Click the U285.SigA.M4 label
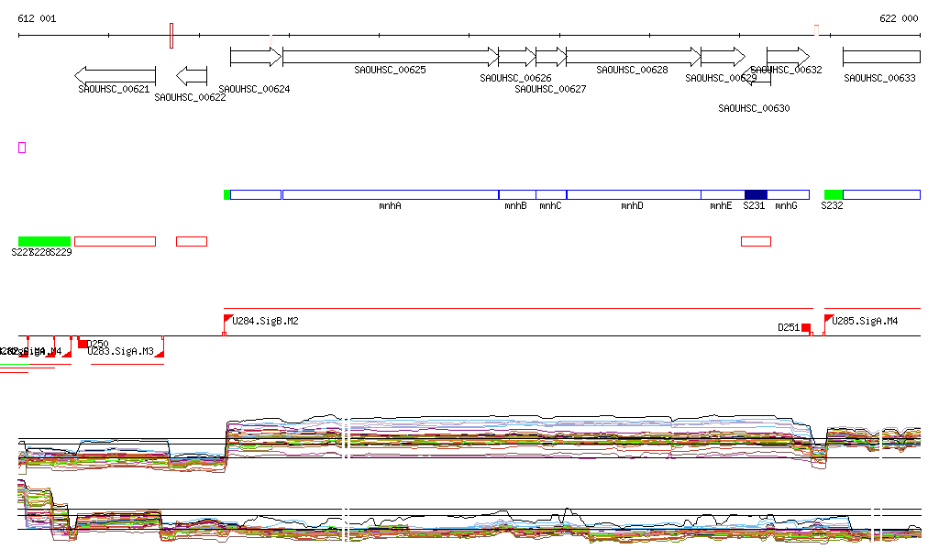This screenshot has height=560, width=939. pos(865,321)
